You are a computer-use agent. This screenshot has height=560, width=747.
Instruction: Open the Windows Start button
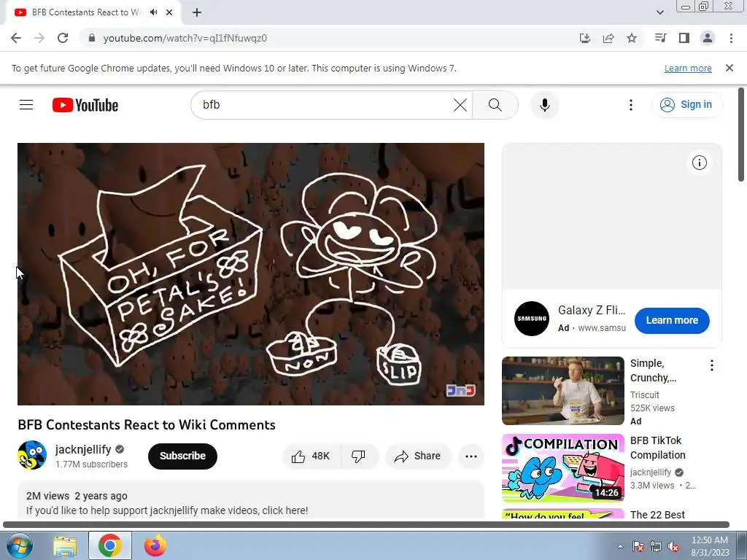[x=19, y=545]
